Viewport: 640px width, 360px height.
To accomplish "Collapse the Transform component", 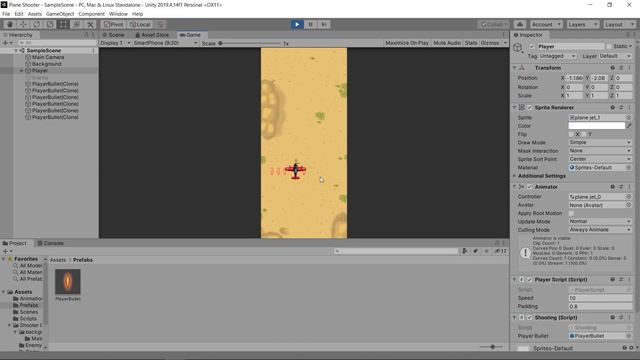I will coord(515,68).
